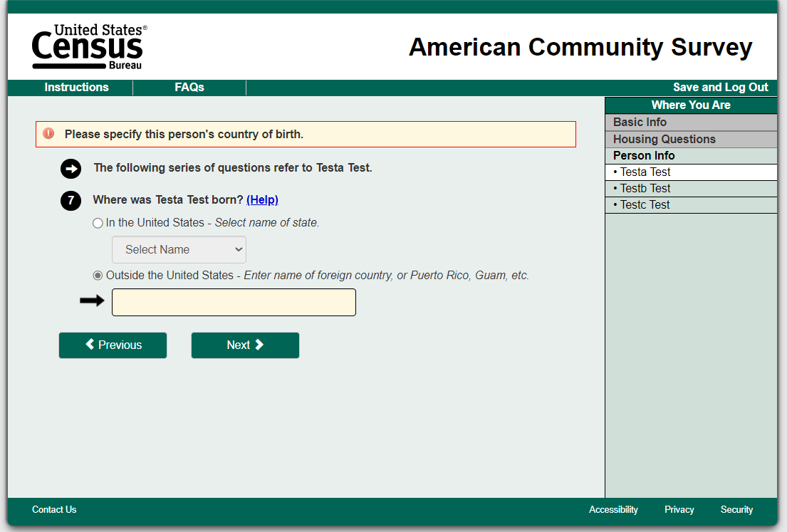Select Testb Test in the sidebar
The image size is (787, 532).
(x=645, y=189)
